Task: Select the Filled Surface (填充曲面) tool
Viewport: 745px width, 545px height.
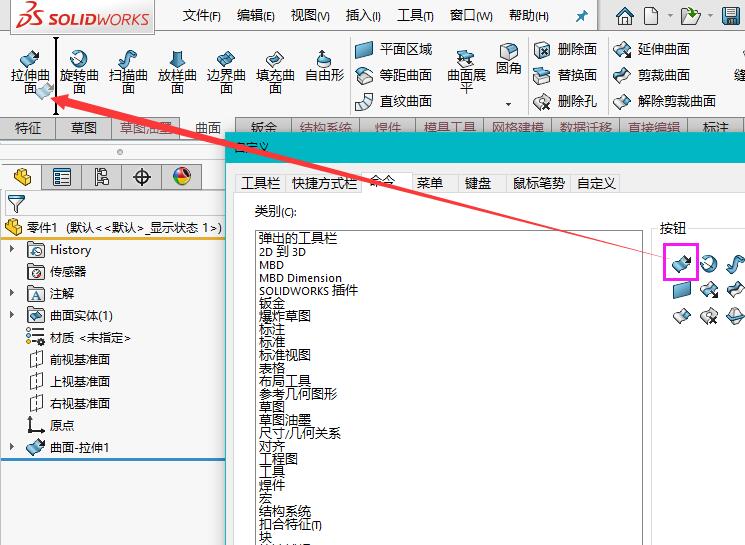Action: click(275, 72)
